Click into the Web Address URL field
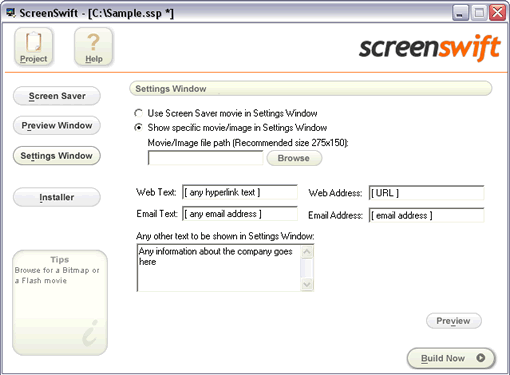Screen dimensions: 510x375 [x=426, y=193]
